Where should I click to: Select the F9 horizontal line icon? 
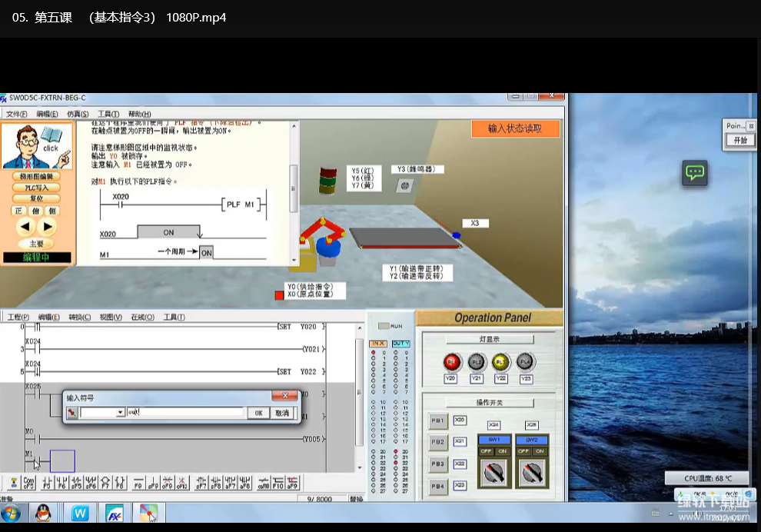click(139, 484)
